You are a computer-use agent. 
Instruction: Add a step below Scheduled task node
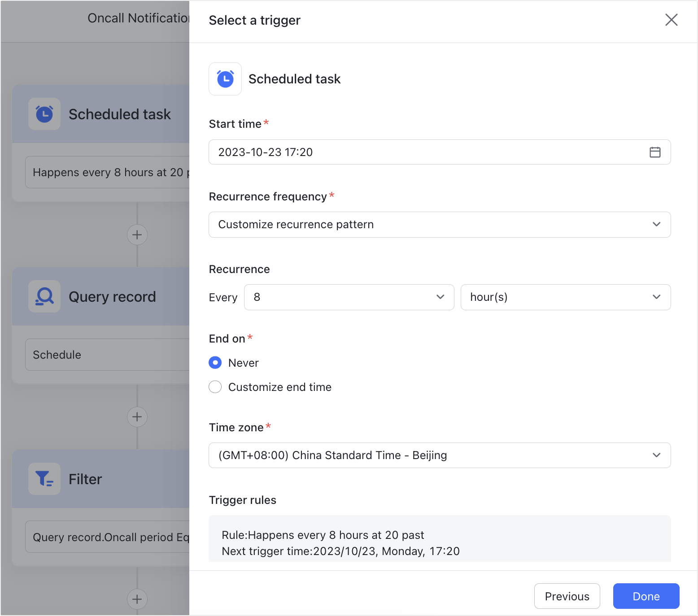pyautogui.click(x=137, y=235)
